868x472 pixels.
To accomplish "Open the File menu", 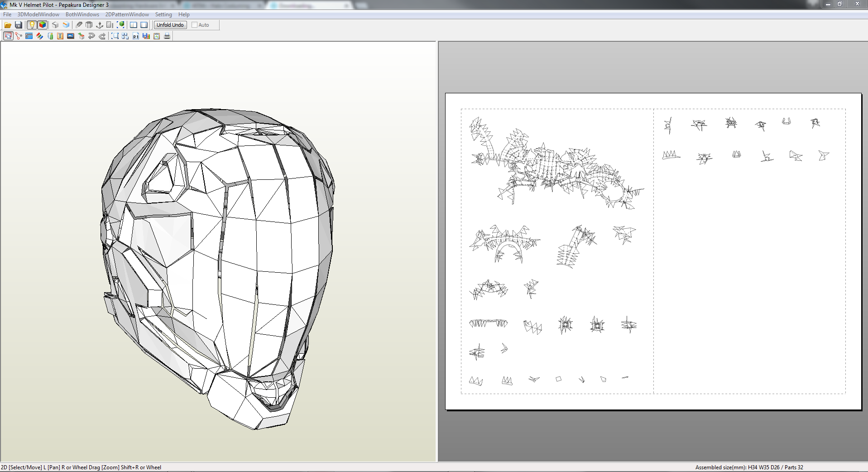I will coord(7,14).
